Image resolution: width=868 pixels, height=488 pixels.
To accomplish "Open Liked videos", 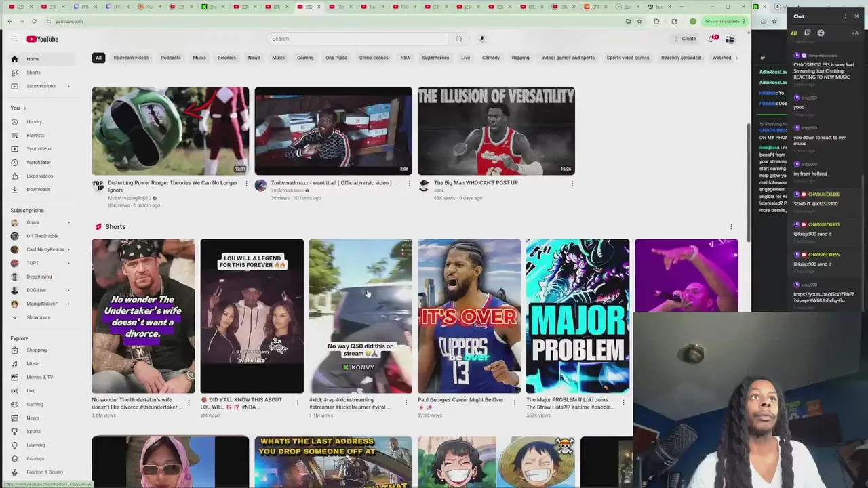I will (x=43, y=176).
